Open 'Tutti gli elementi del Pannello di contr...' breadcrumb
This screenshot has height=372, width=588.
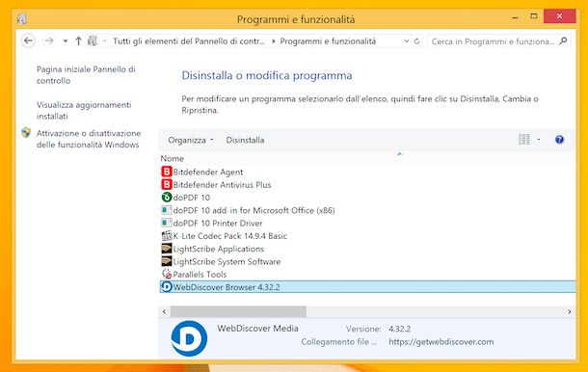coord(189,41)
